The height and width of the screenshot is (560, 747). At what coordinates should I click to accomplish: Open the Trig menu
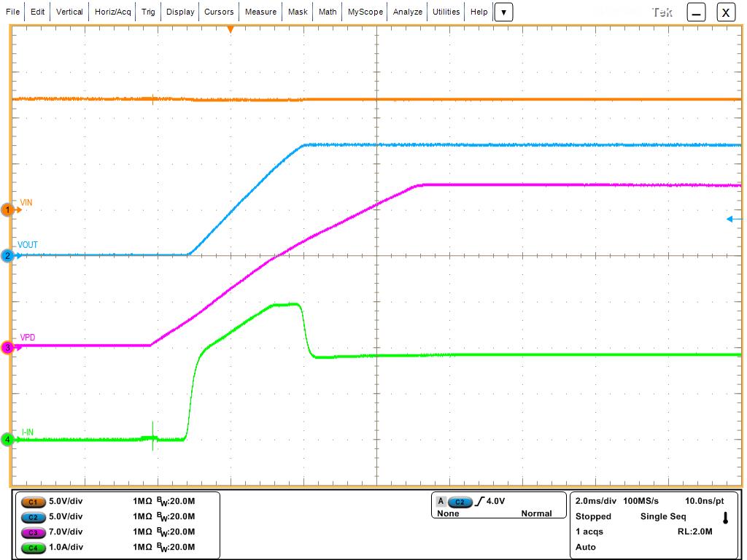(x=148, y=12)
